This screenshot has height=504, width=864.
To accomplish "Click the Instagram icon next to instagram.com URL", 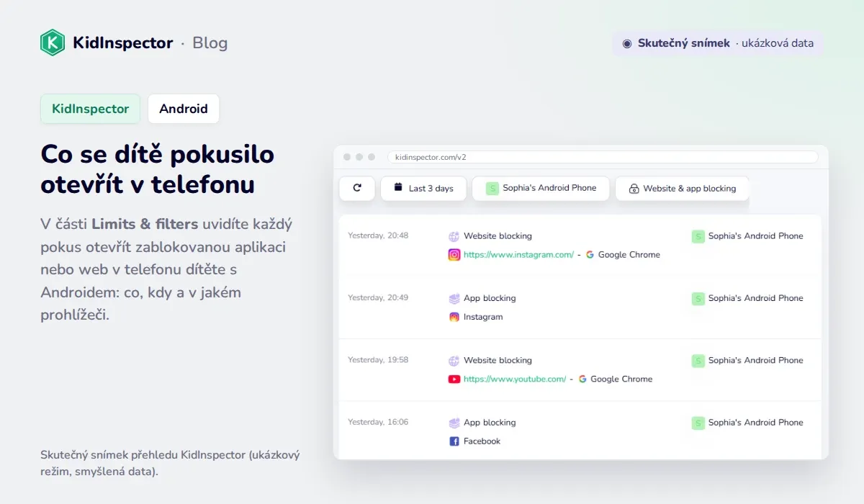I will pos(454,254).
